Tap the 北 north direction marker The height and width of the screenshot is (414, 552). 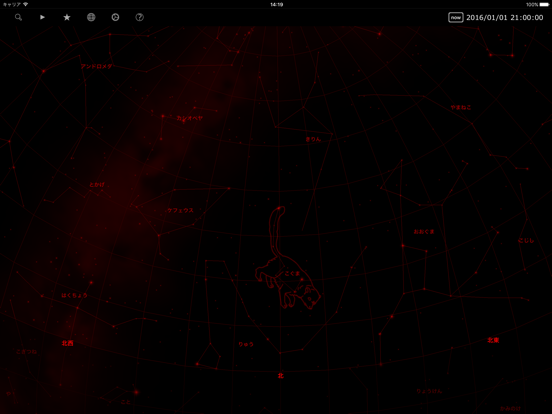coord(281,376)
